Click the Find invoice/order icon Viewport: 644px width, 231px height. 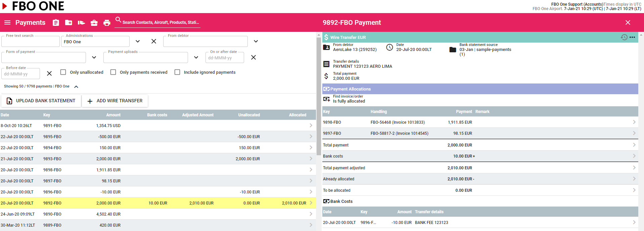pyautogui.click(x=326, y=99)
